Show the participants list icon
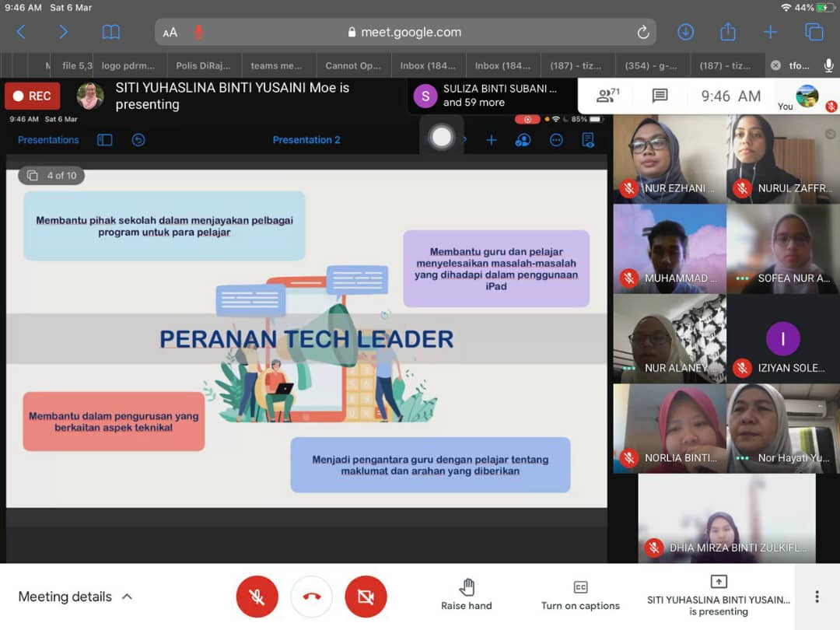Viewport: 840px width, 630px height. click(x=607, y=96)
